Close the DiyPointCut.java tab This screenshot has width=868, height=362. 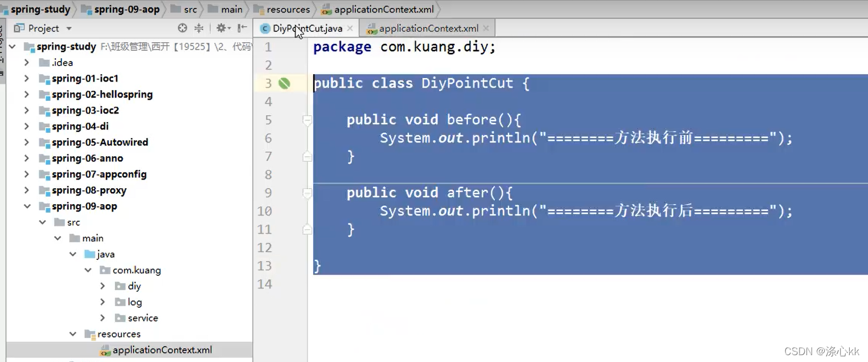tap(350, 29)
